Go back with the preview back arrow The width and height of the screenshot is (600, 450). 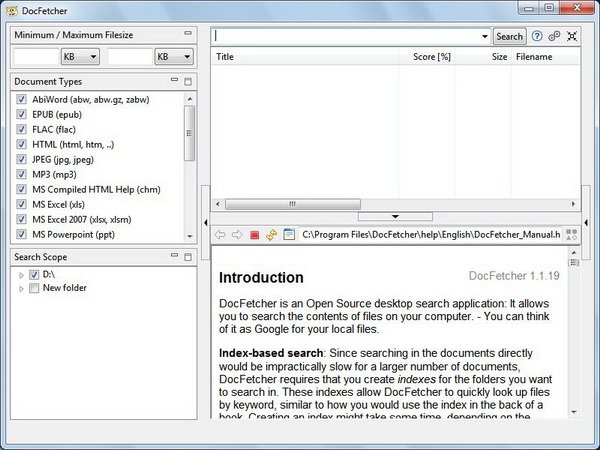tap(220, 235)
